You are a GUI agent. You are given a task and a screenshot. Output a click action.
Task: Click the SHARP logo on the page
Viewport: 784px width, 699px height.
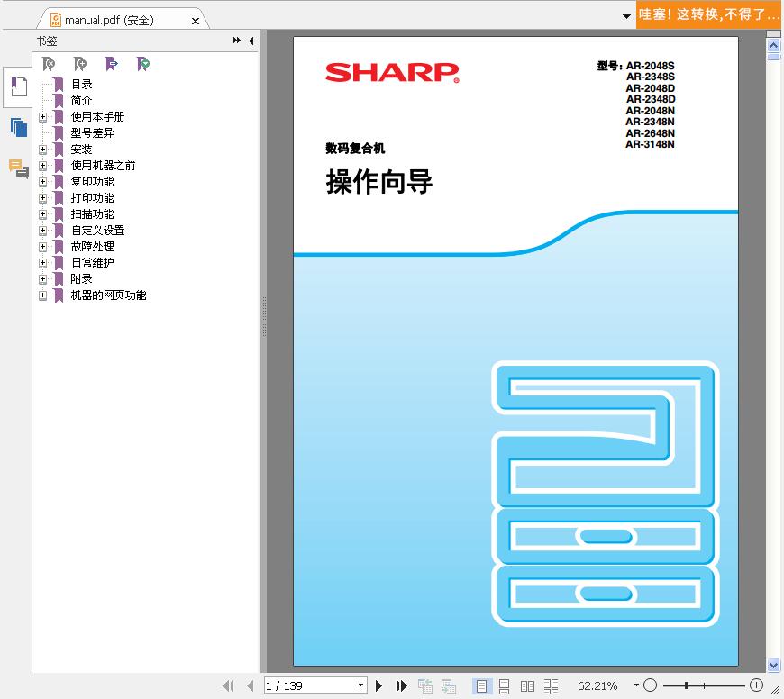pyautogui.click(x=393, y=73)
